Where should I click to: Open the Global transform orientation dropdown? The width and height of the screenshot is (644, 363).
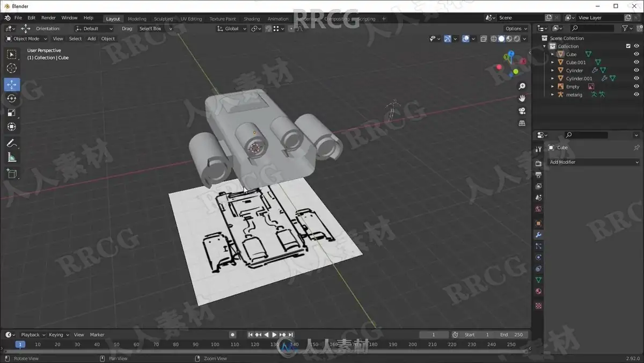point(232,28)
